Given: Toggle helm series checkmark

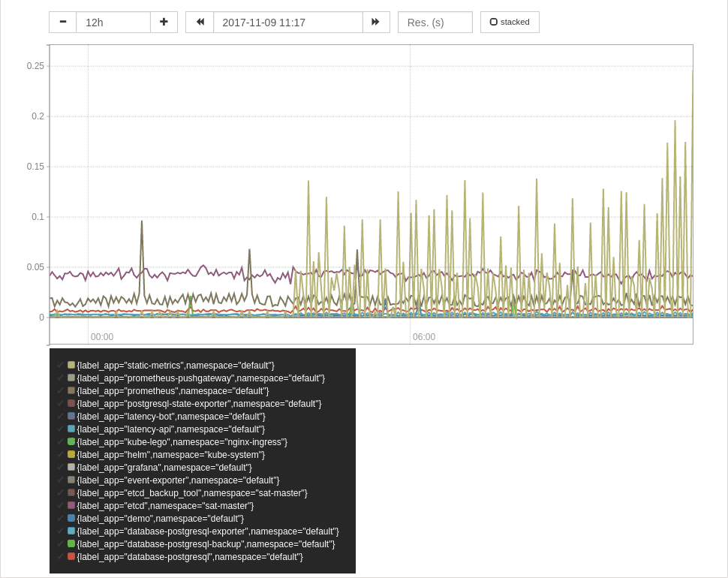Looking at the screenshot, I should 60,454.
